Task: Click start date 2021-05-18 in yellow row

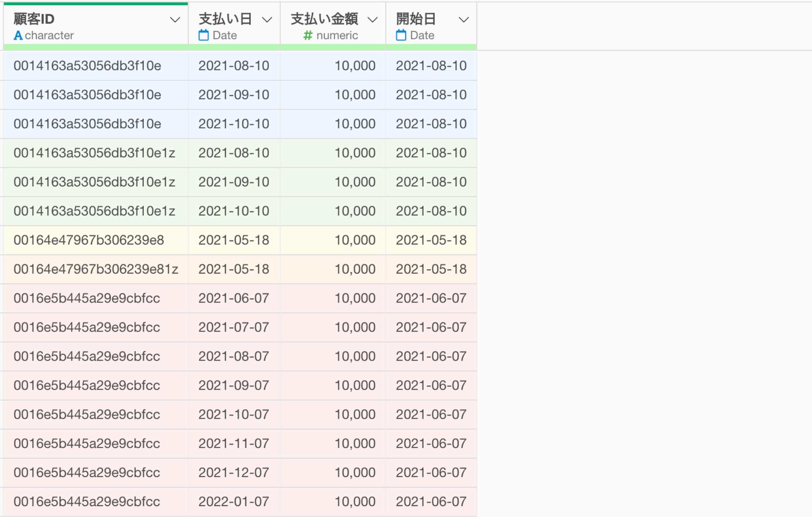Action: (x=431, y=240)
